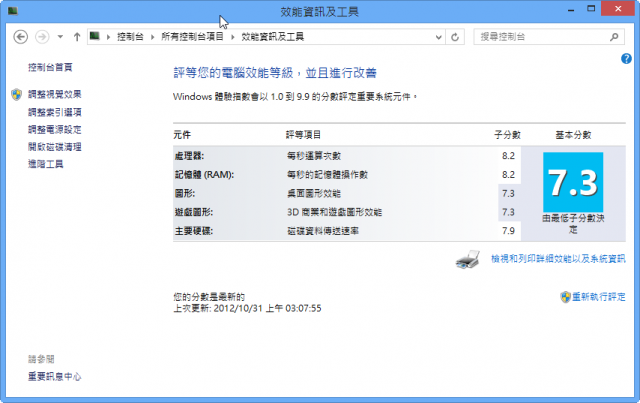Open the recent locations dropdown arrow

pyautogui.click(x=60, y=37)
